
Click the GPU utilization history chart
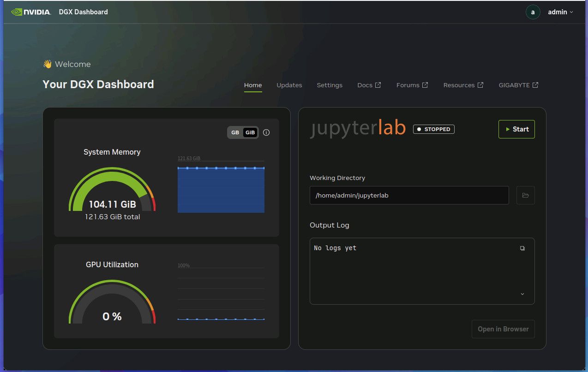point(221,294)
